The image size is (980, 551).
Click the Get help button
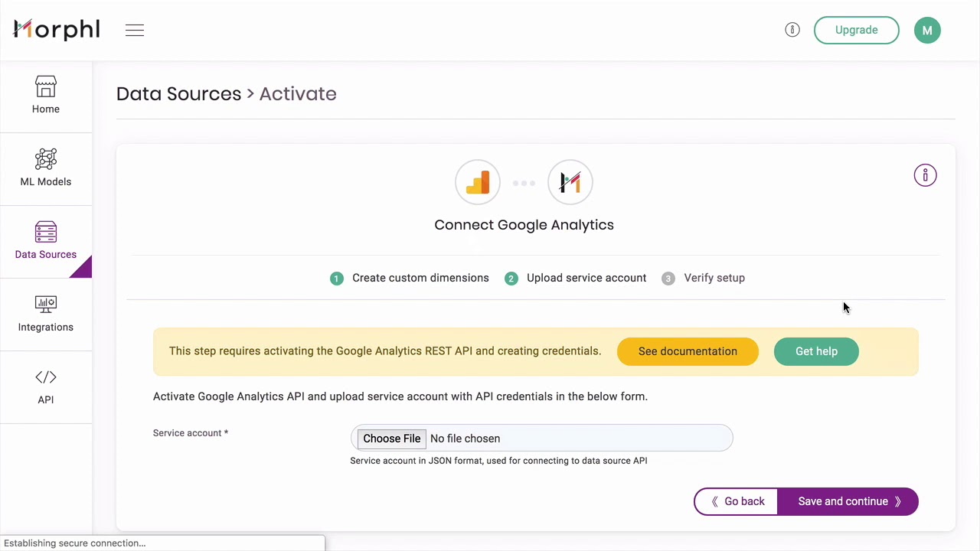[x=816, y=351]
